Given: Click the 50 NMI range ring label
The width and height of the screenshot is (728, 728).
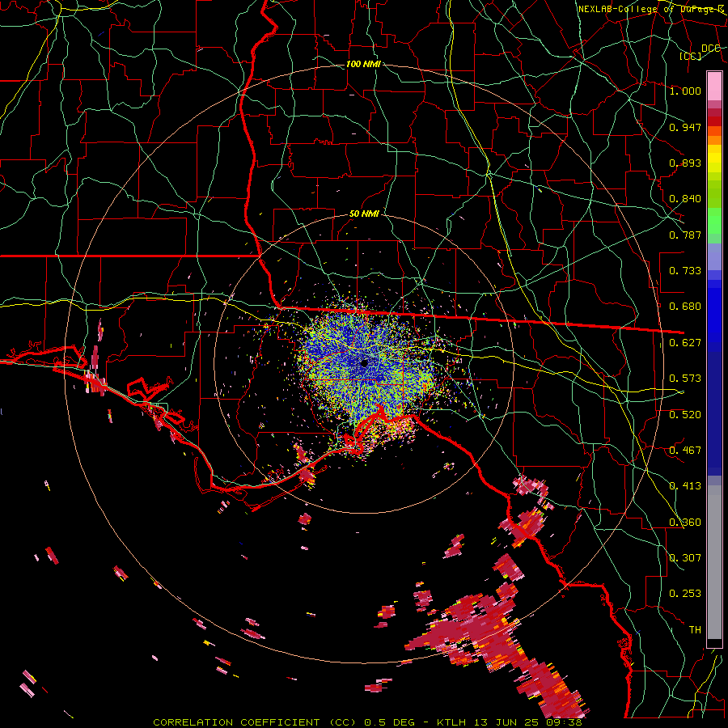Looking at the screenshot, I should (x=364, y=214).
